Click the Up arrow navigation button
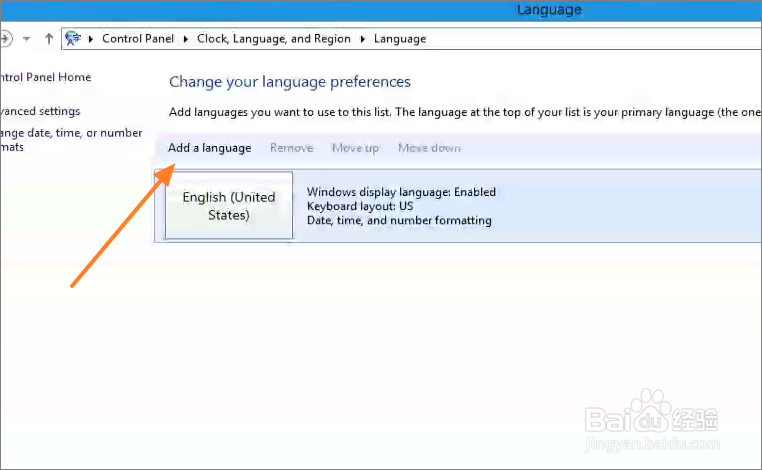The image size is (762, 470). [49, 38]
